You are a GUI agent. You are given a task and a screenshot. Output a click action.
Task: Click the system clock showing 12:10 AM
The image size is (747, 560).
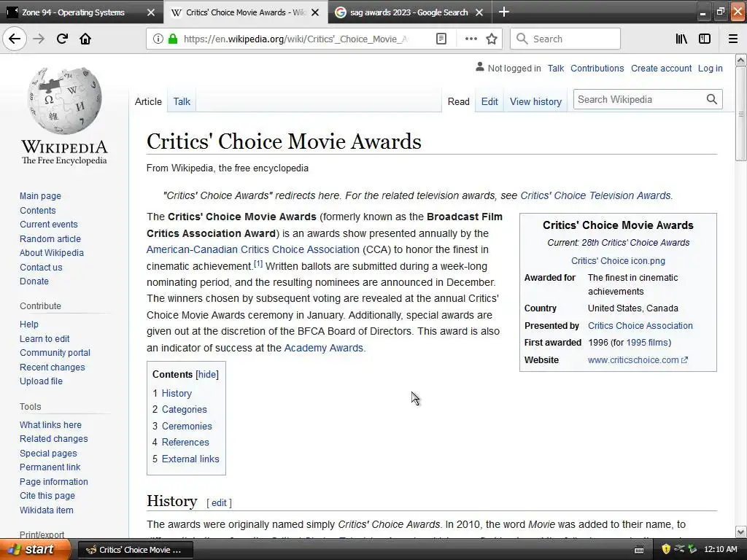tap(720, 550)
